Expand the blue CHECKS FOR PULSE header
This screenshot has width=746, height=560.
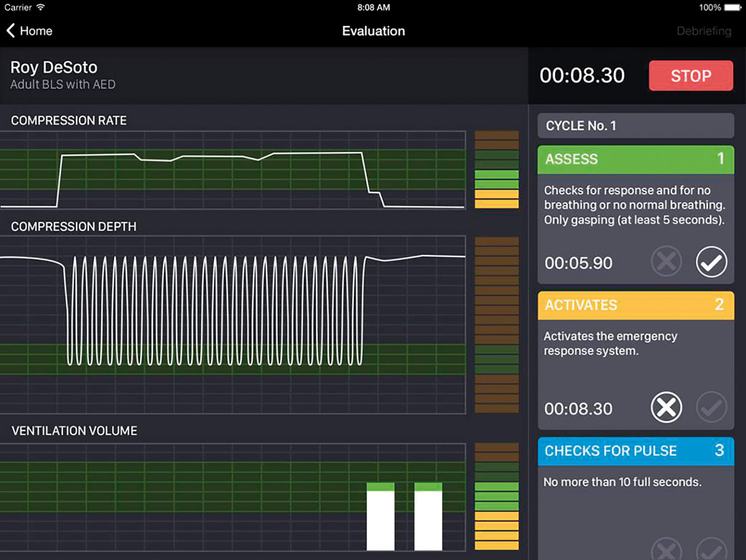636,451
